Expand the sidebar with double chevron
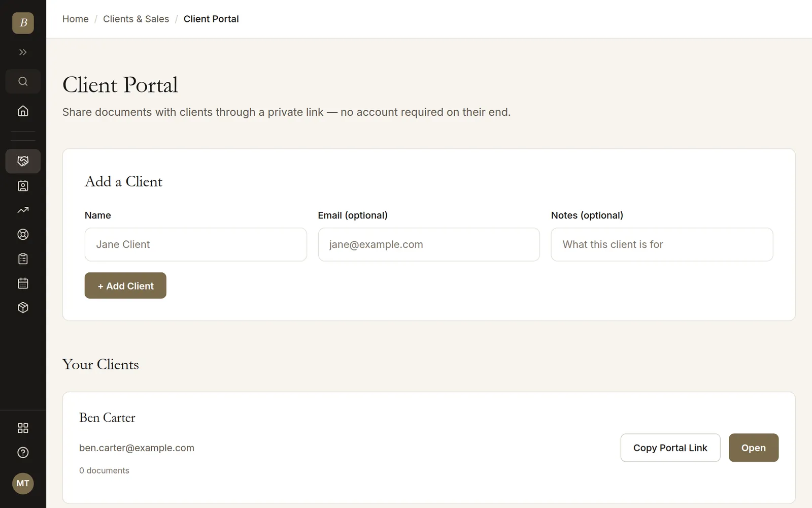The height and width of the screenshot is (508, 812). click(23, 52)
